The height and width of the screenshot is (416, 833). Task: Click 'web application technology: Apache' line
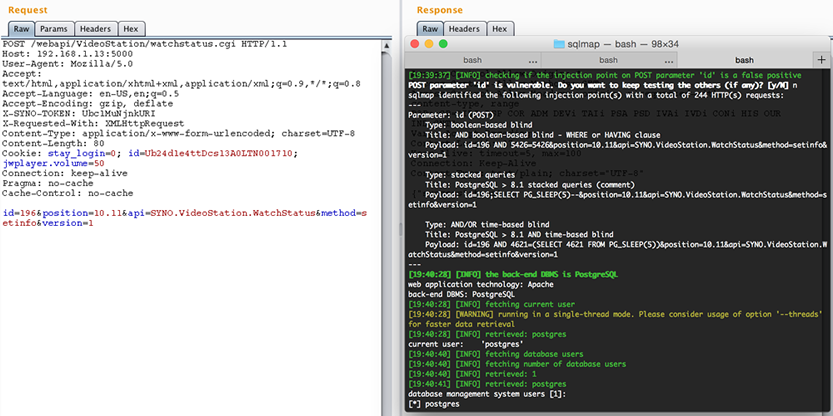coord(481,285)
